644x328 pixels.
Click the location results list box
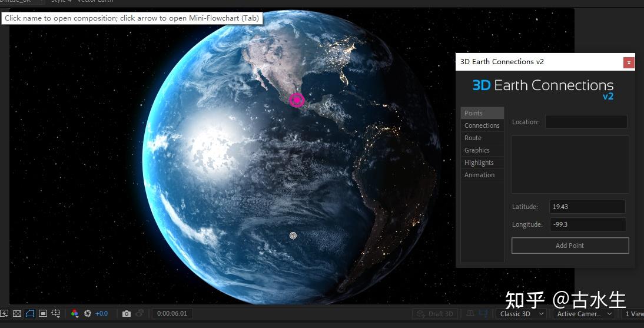click(570, 164)
